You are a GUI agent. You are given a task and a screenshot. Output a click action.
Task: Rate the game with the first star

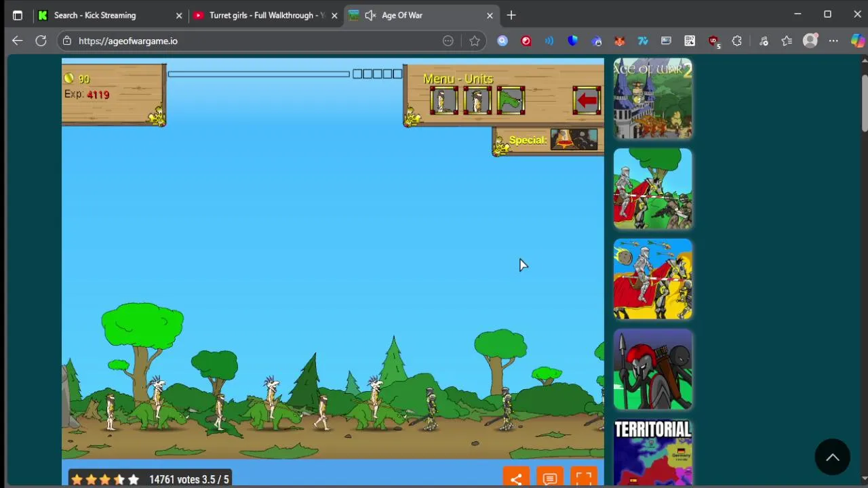pos(77,479)
